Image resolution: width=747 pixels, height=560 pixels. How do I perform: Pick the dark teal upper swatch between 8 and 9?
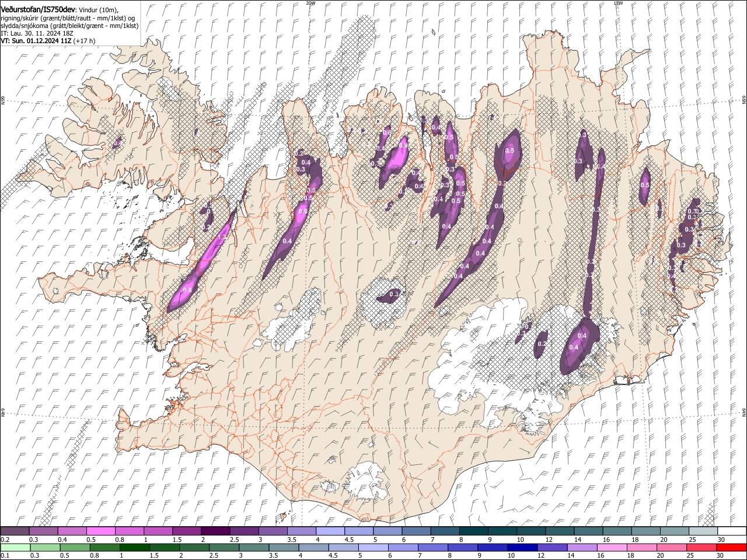(473, 531)
